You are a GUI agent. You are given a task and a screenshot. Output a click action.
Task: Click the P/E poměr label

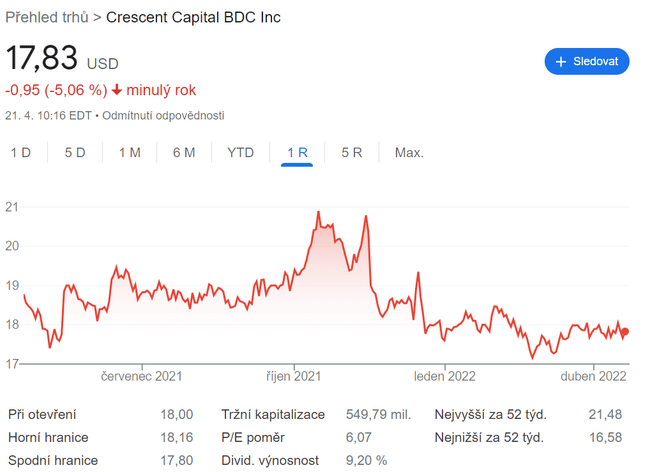coord(252,438)
